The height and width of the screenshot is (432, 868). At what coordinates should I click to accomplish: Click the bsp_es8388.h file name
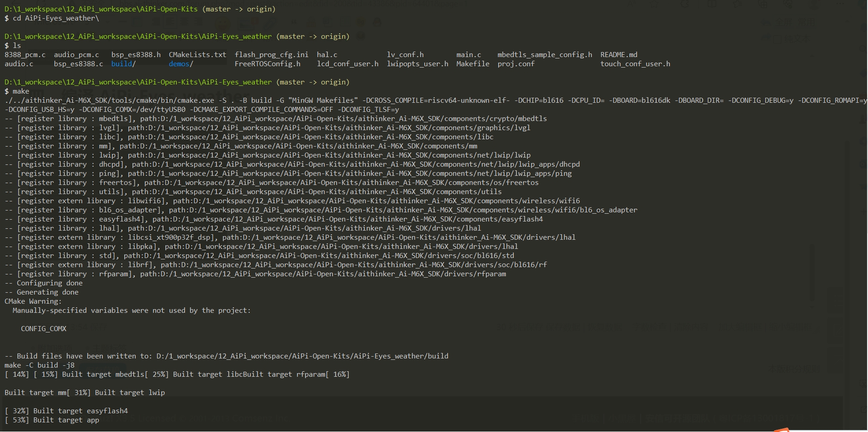pyautogui.click(x=136, y=55)
